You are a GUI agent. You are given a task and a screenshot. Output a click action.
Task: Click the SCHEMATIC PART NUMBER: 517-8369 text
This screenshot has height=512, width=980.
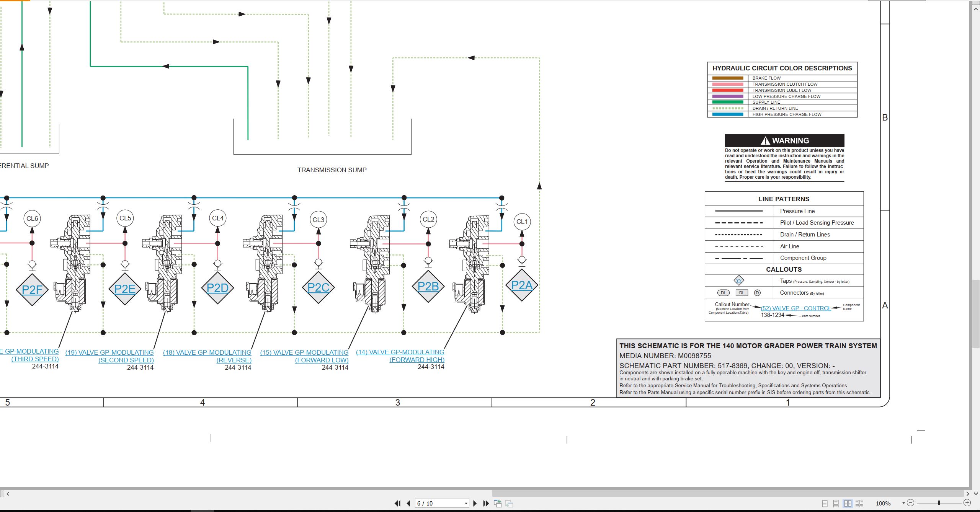click(683, 366)
